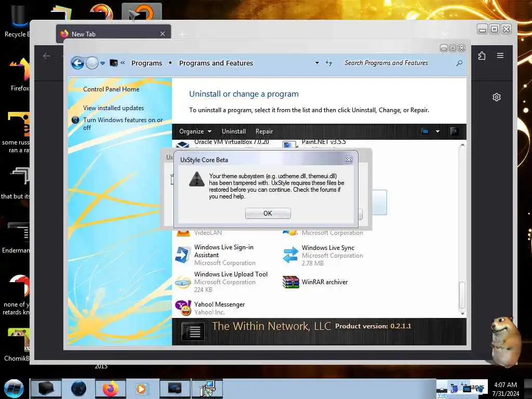
Task: Click Repair in the toolbar
Action: (264, 131)
